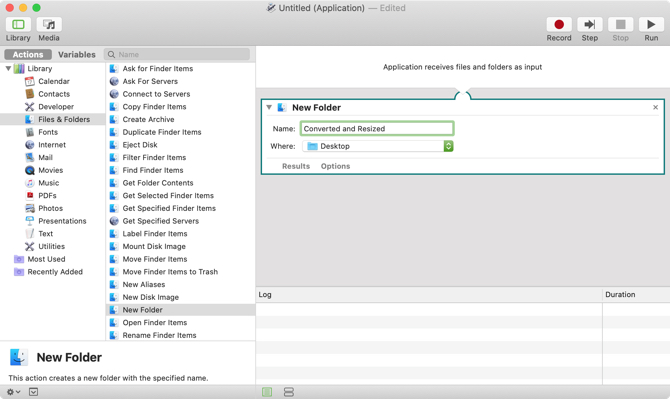Select the Mail category
This screenshot has height=399, width=670.
click(x=45, y=158)
